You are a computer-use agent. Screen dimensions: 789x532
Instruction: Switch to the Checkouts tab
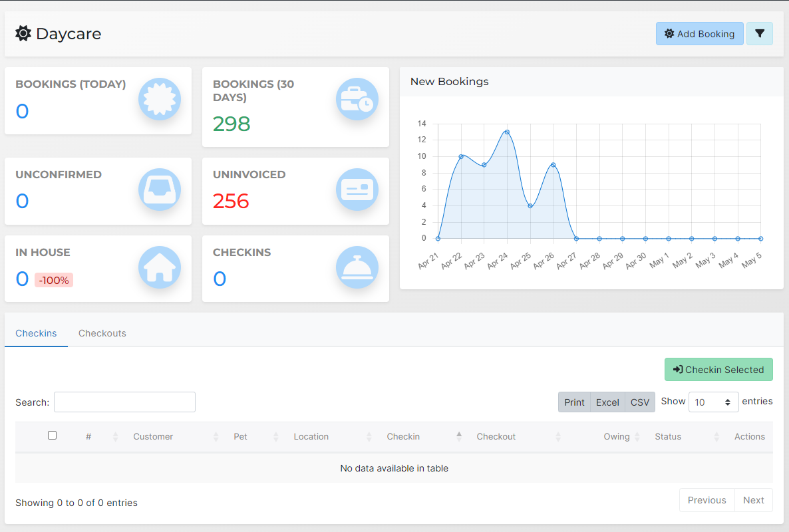pyautogui.click(x=102, y=333)
